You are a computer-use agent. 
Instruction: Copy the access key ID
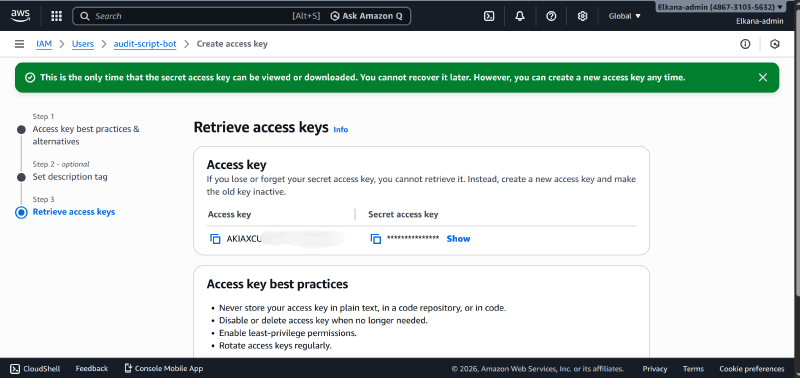(x=215, y=239)
